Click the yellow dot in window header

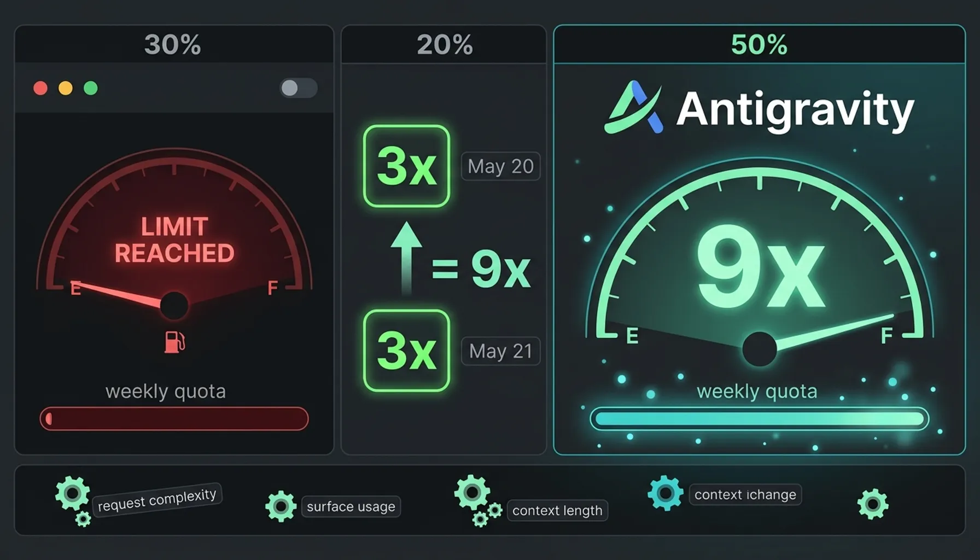click(66, 88)
